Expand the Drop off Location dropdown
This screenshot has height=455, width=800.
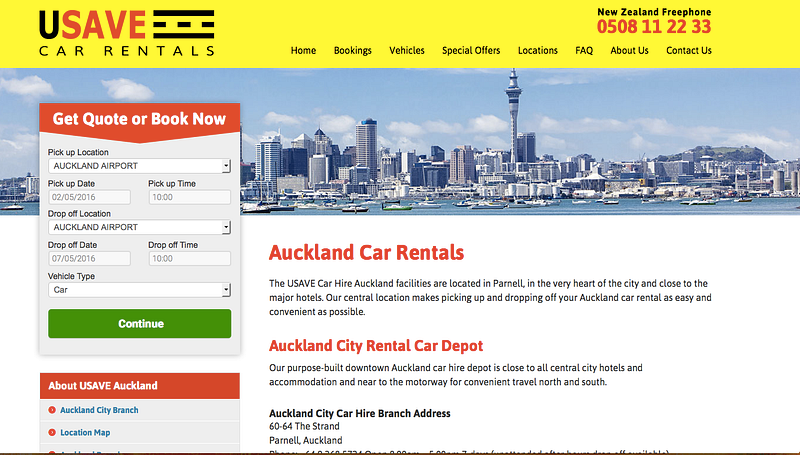(x=139, y=227)
